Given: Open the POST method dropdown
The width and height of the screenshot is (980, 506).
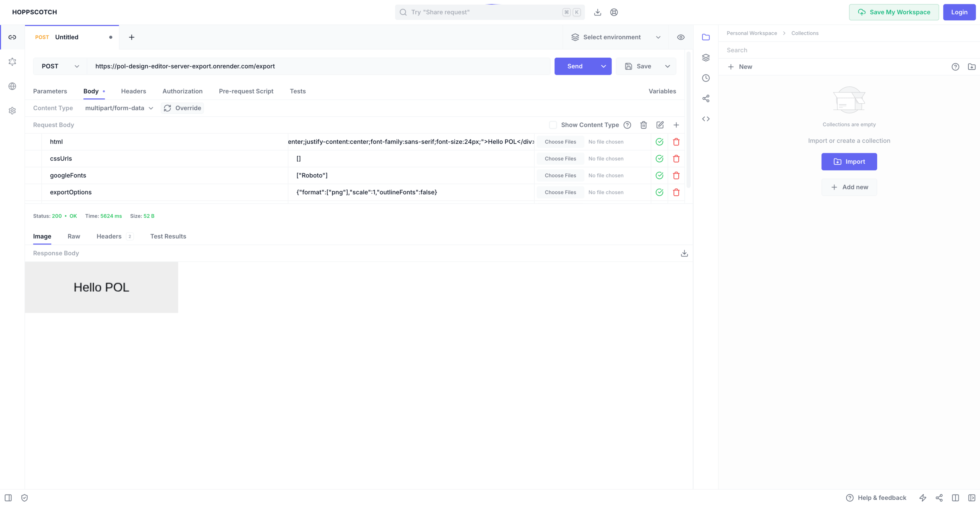Looking at the screenshot, I should pos(60,66).
